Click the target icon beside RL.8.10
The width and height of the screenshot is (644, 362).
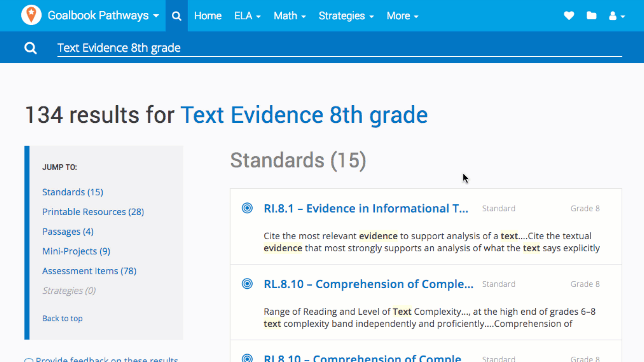click(247, 284)
